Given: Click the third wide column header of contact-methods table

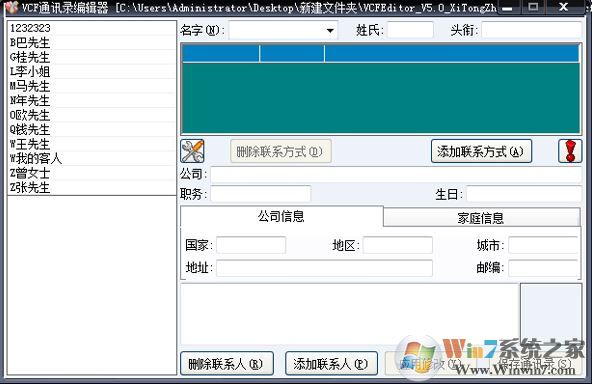Looking at the screenshot, I should (452, 53).
